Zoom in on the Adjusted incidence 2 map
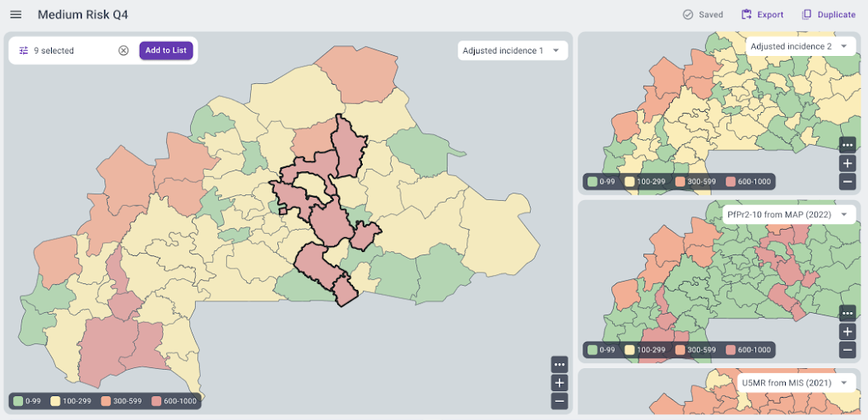 847,163
